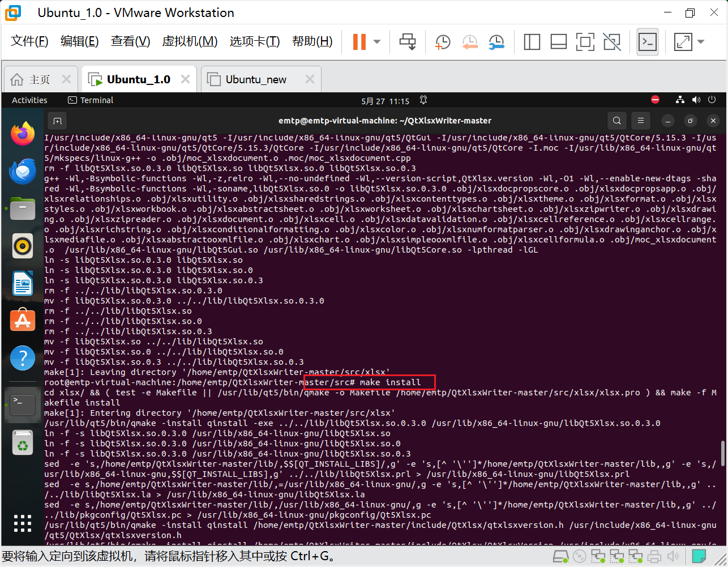Click the send Ctrl+Alt+Del toolbar icon

click(408, 41)
